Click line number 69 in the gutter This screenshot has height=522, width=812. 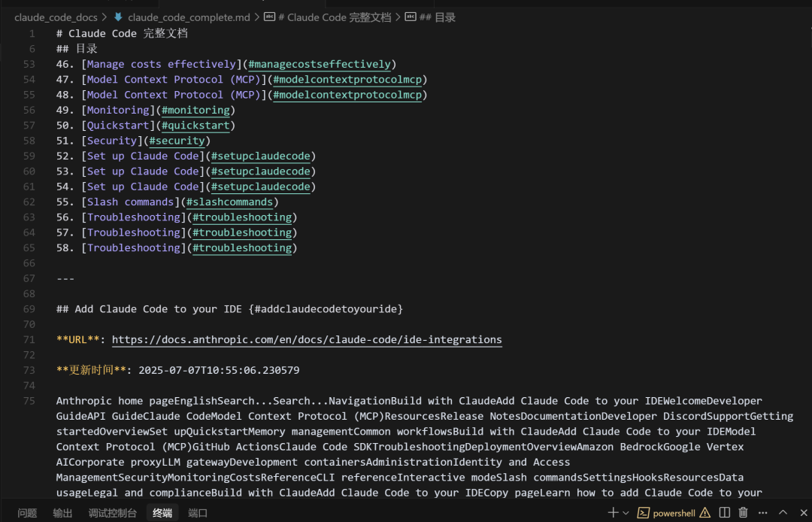tap(29, 309)
